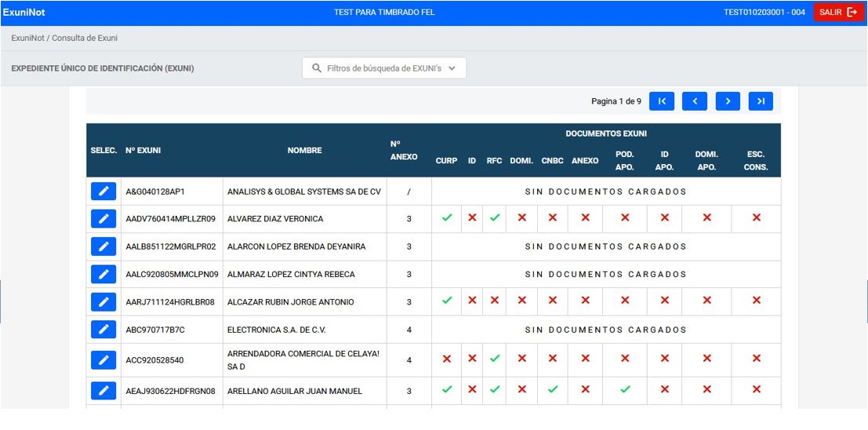Image resolution: width=868 pixels, height=430 pixels.
Task: Edit ARRENDADORA COMERCIAL DE CELAYA record
Action: (x=104, y=360)
